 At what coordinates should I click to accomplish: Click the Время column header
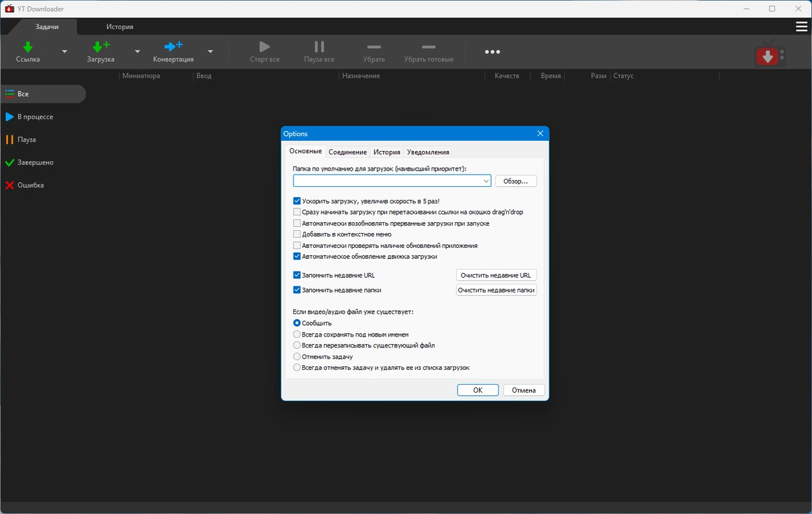click(551, 76)
